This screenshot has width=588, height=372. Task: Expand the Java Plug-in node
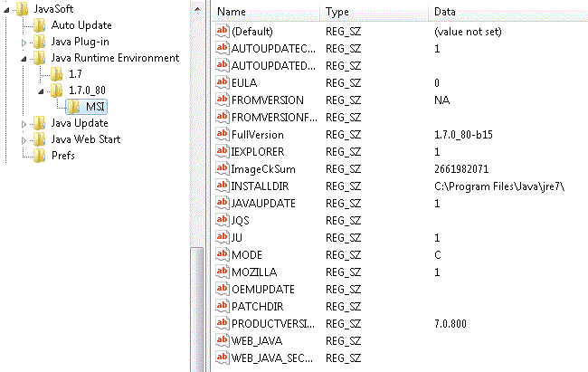click(24, 43)
